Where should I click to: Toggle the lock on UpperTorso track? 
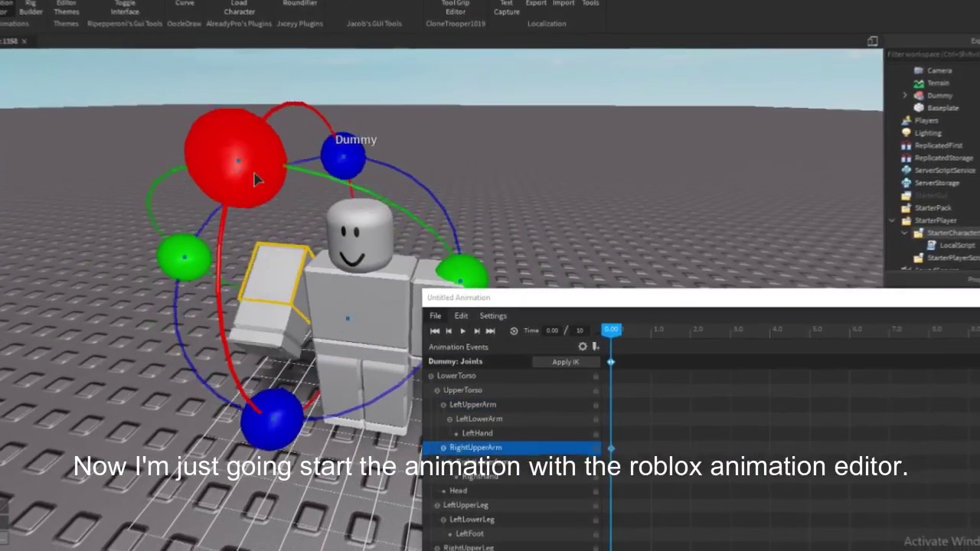pyautogui.click(x=596, y=390)
